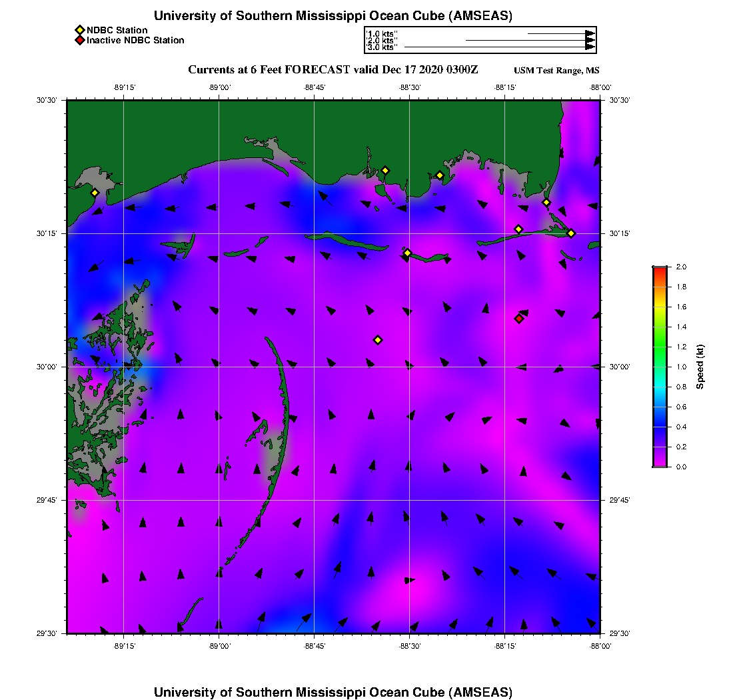Click the 1.0 kts scale arrow
Screen dimensions: 733x700
click(560, 33)
